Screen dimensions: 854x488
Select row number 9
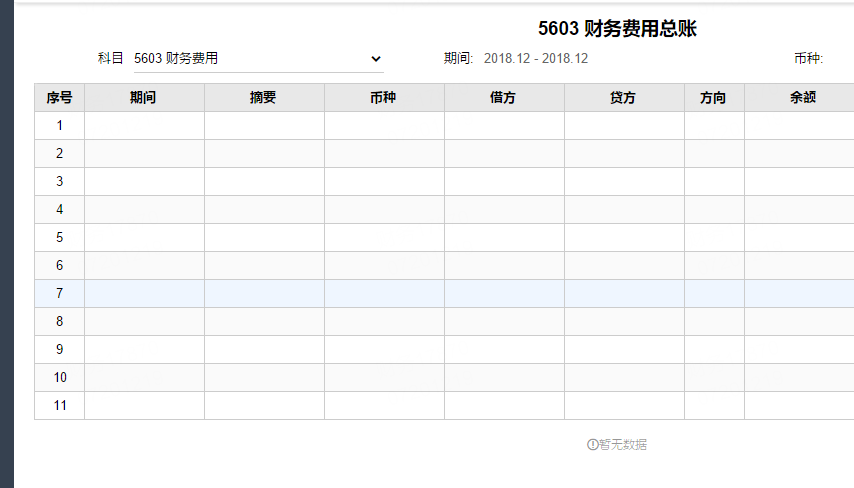59,349
